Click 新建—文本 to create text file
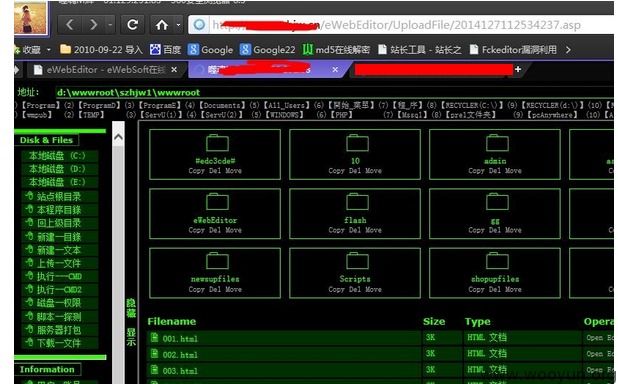Screen dimensions: 618x384 click(x=60, y=250)
